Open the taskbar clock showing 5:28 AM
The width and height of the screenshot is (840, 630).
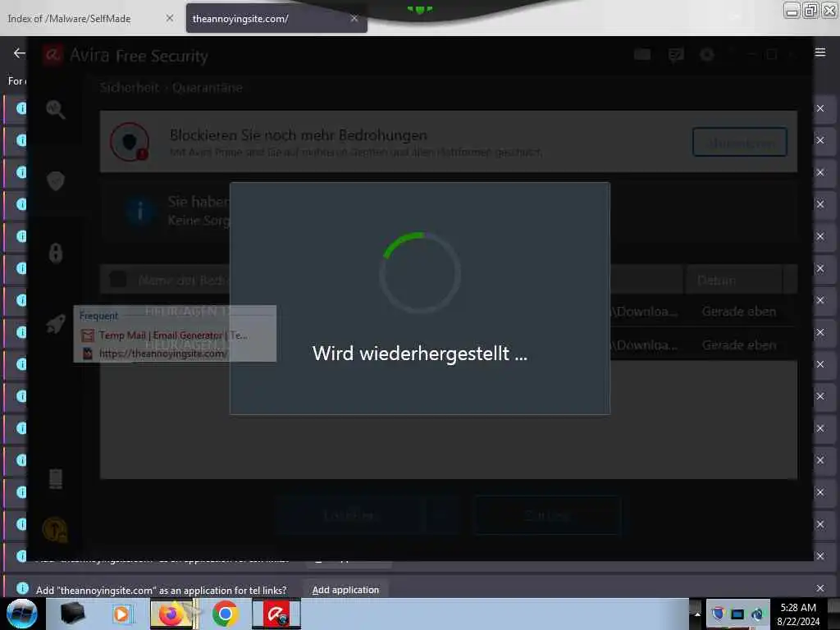797,614
